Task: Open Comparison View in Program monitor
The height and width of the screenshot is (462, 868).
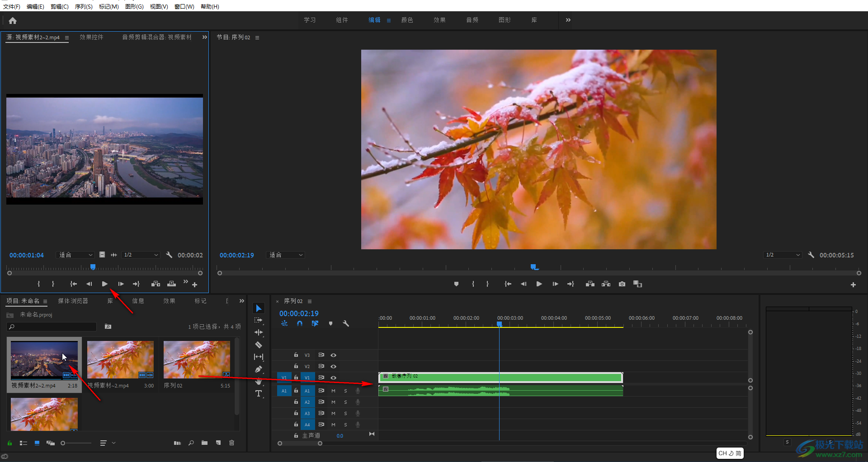Action: (x=637, y=284)
